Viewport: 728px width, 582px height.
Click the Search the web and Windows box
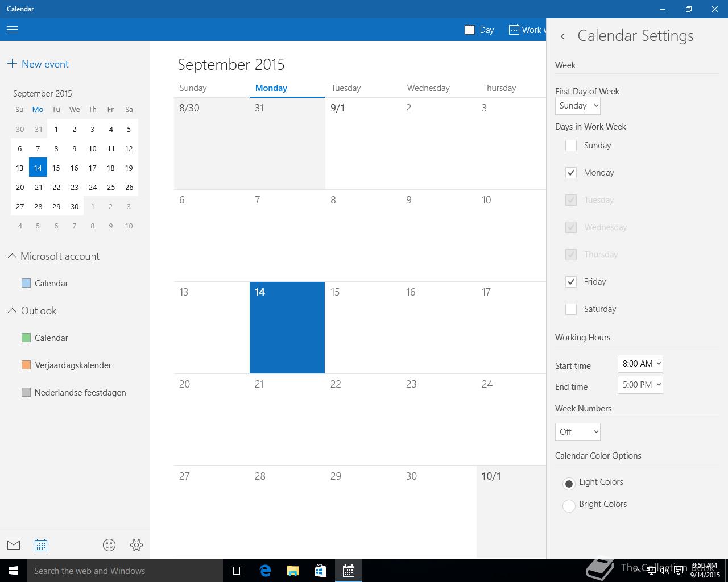tap(125, 571)
